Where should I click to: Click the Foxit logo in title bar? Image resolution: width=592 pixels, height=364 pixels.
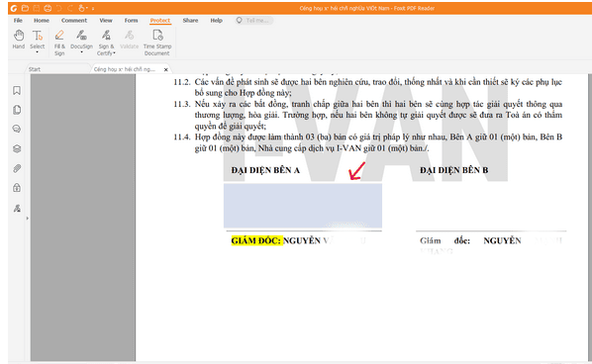pos(14,8)
